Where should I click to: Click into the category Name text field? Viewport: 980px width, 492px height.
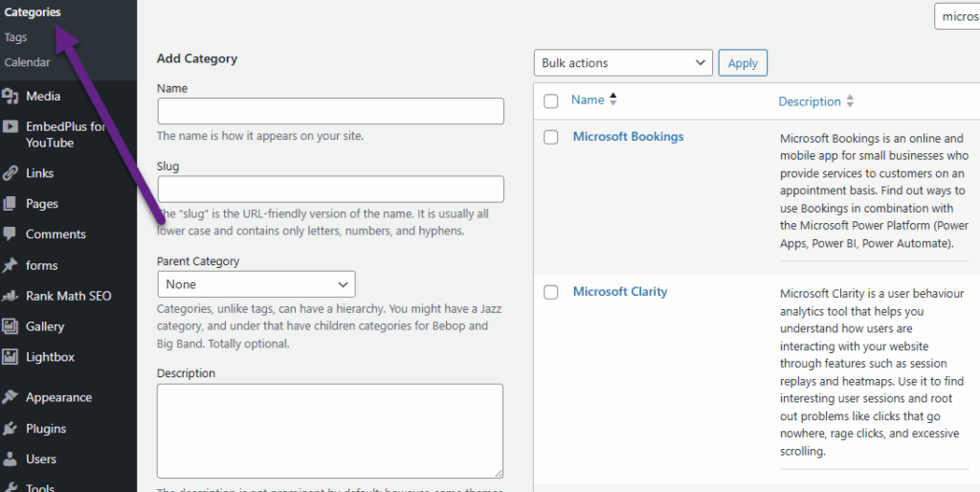pyautogui.click(x=330, y=111)
